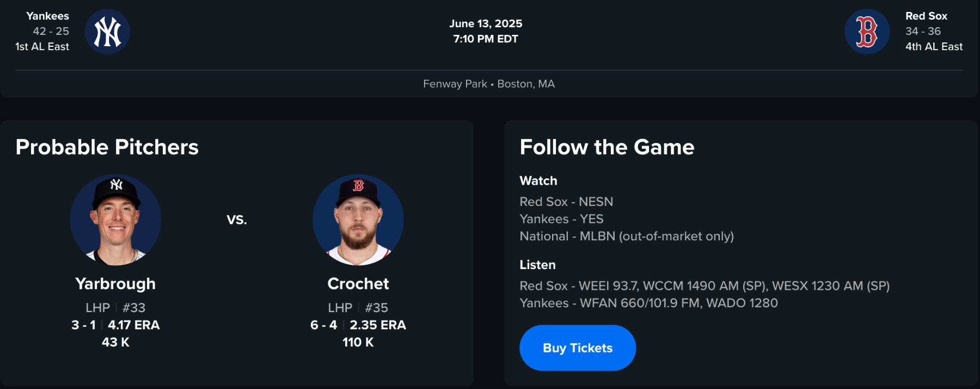Select the Yarbrough pitcher name
This screenshot has height=389, width=980.
point(115,284)
